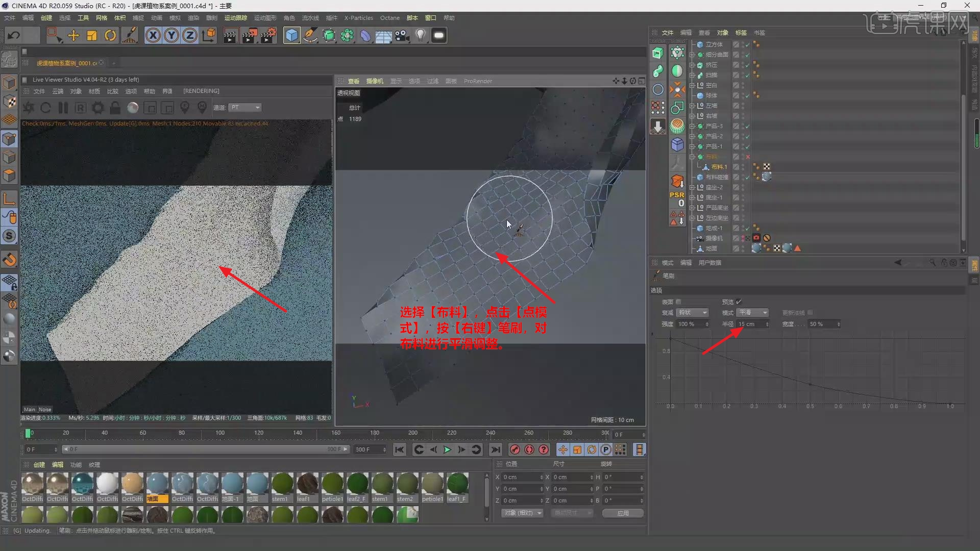Toggle Z axis lock
The image size is (980, 551).
[190, 35]
